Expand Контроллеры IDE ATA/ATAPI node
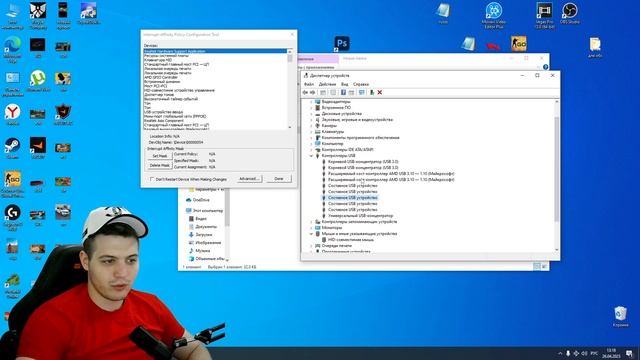Viewport: 640px width, 360px height. tap(311, 150)
